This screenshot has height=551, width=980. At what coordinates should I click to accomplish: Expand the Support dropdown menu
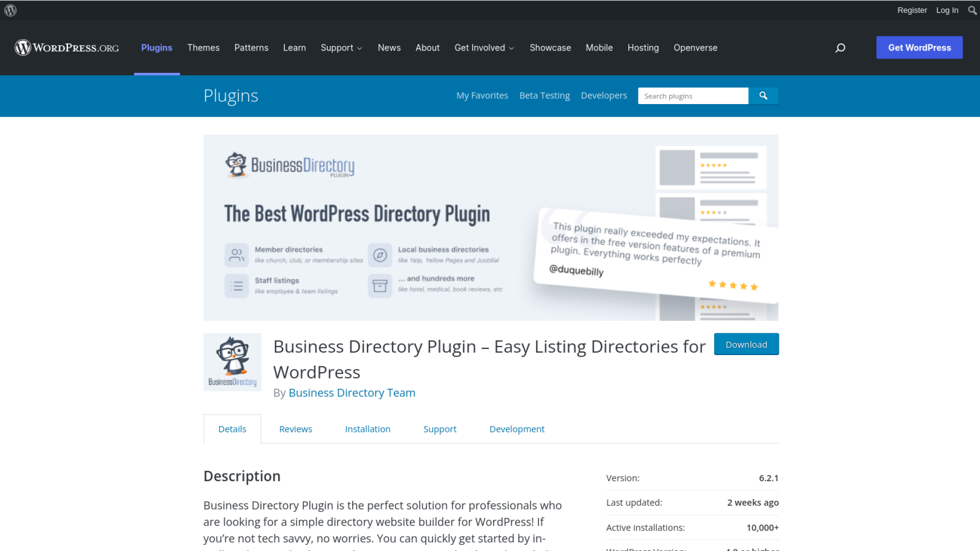pos(341,47)
